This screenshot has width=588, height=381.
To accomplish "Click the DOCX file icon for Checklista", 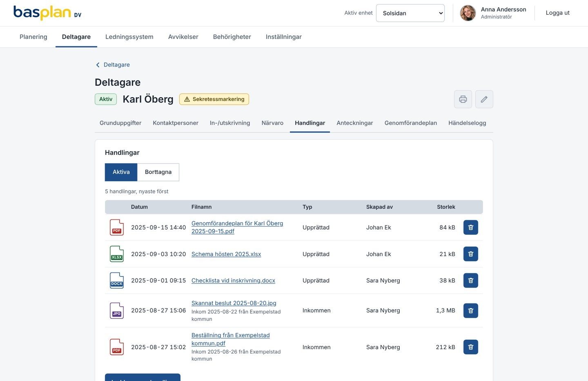I will tap(117, 281).
